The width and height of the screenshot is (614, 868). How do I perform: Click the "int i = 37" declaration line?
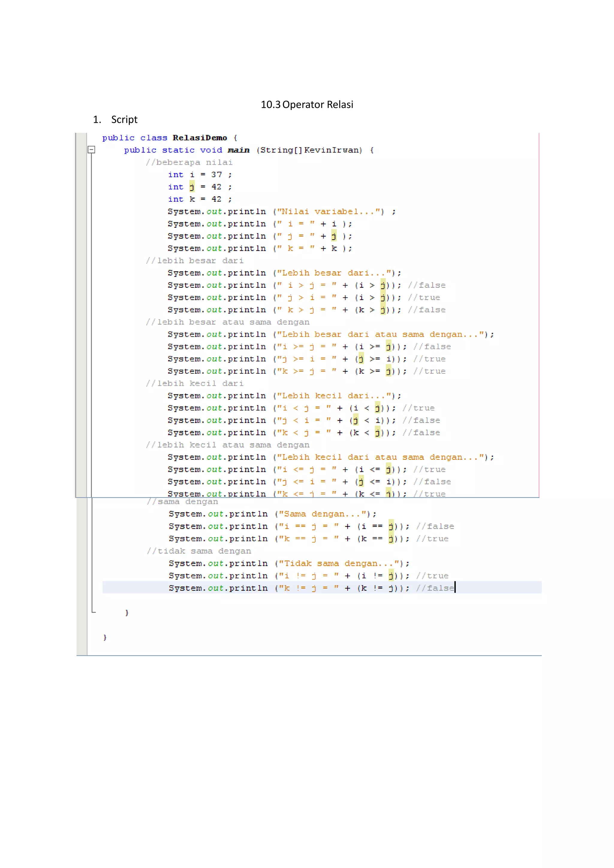coord(200,175)
